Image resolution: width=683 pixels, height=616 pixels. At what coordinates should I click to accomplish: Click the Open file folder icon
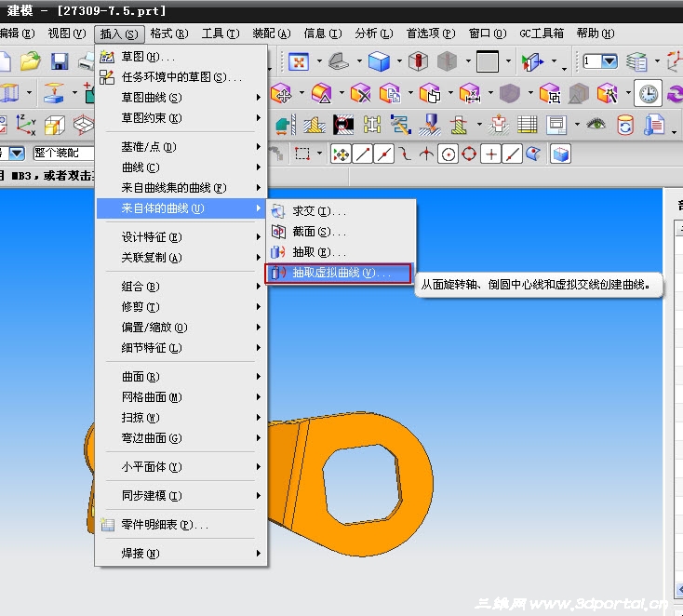(30, 61)
